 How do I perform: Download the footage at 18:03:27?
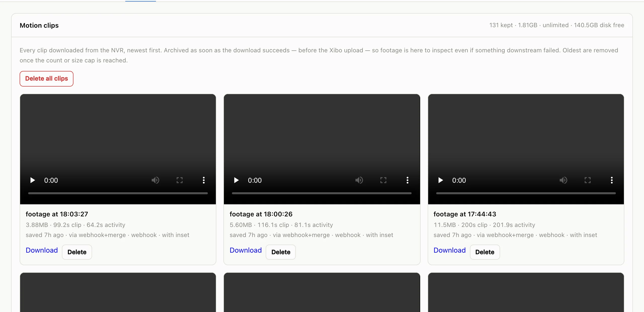(x=42, y=250)
